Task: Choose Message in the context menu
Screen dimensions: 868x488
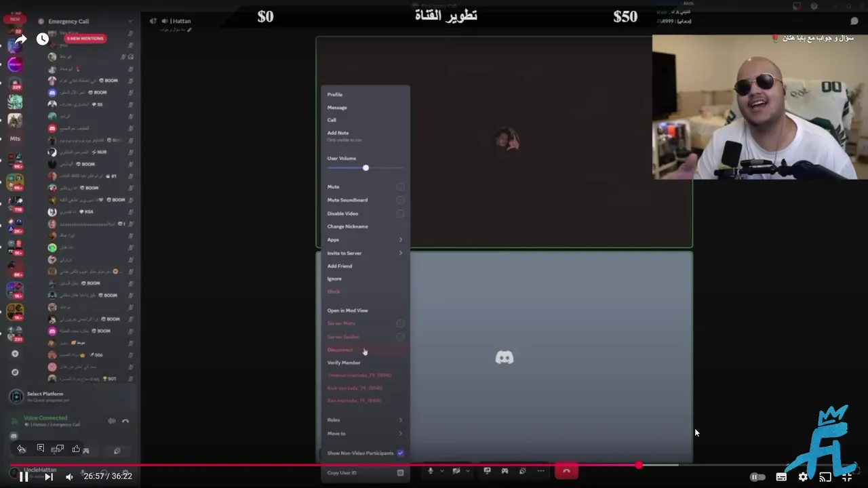Action: click(365, 107)
